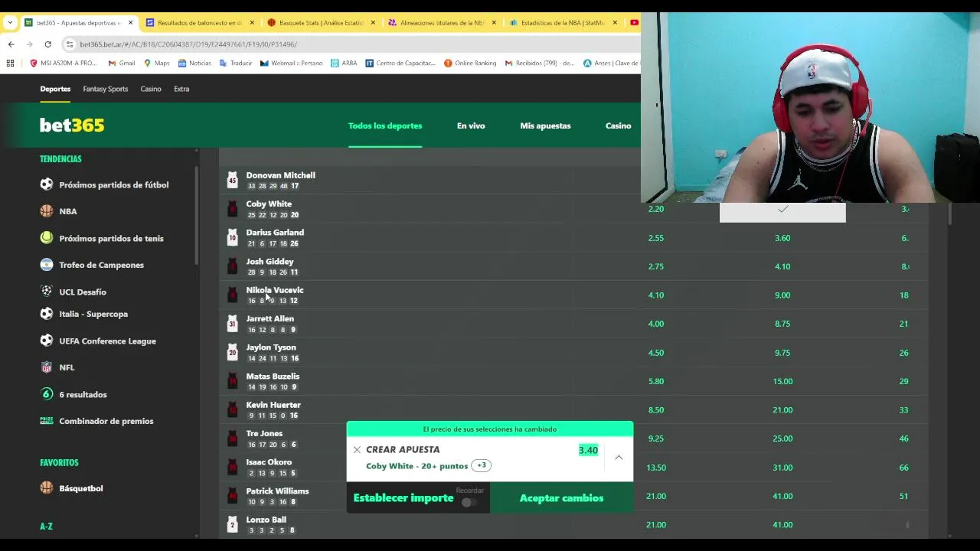The height and width of the screenshot is (551, 980).
Task: Open the apps grid in bookmarks bar
Action: point(10,64)
